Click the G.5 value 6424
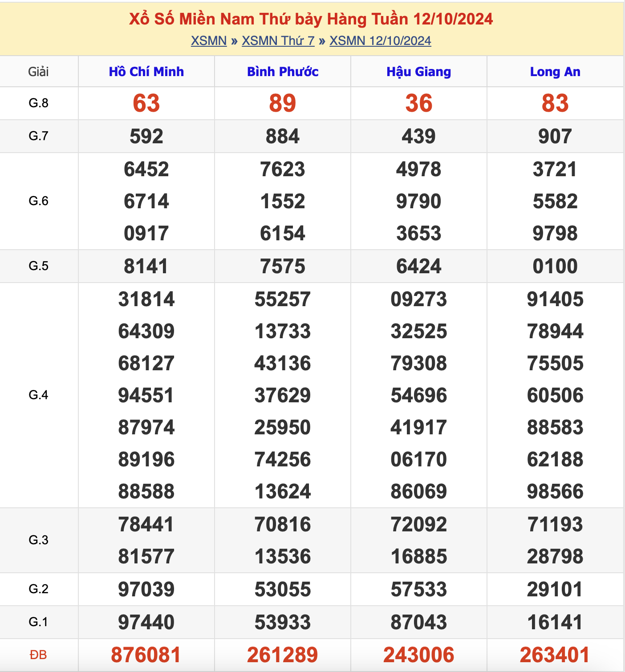Image resolution: width=625 pixels, height=672 pixels. click(x=419, y=266)
